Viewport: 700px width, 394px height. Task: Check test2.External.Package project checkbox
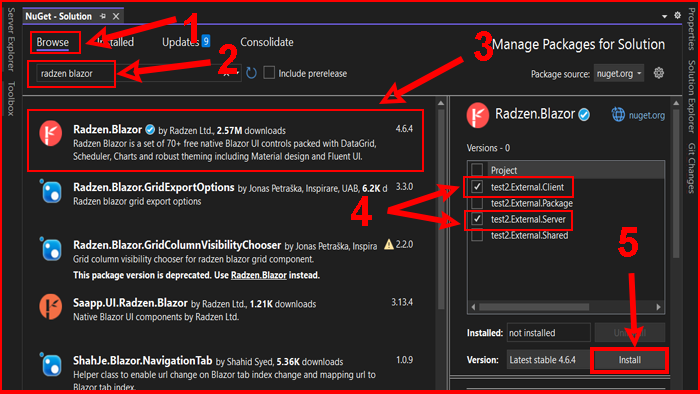(477, 203)
